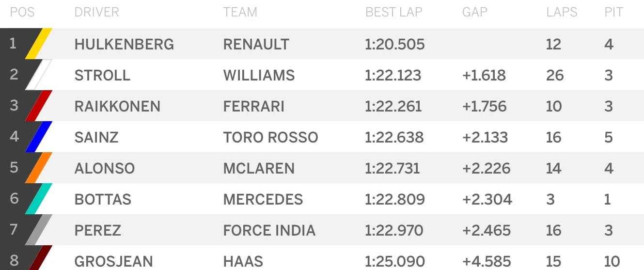Click Bottas's gap value +2.304
This screenshot has height=270, width=644.
(x=487, y=200)
